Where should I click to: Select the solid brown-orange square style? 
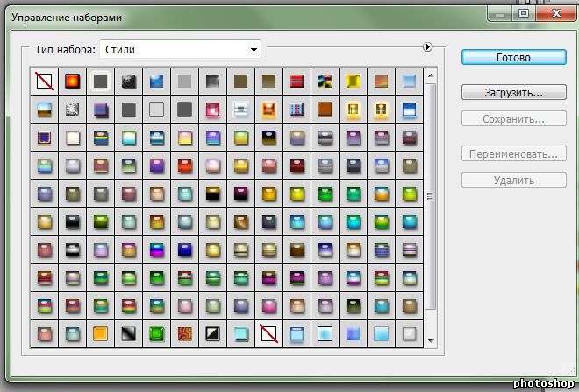click(x=325, y=110)
